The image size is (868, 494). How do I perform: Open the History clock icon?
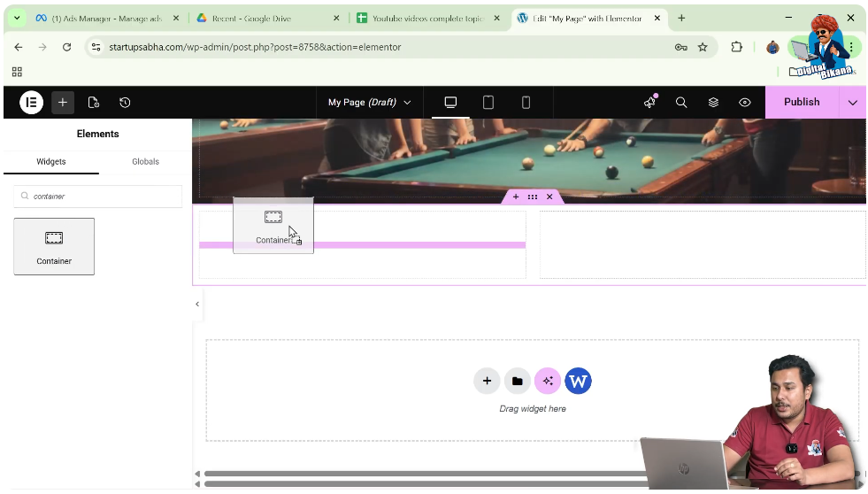coord(125,103)
